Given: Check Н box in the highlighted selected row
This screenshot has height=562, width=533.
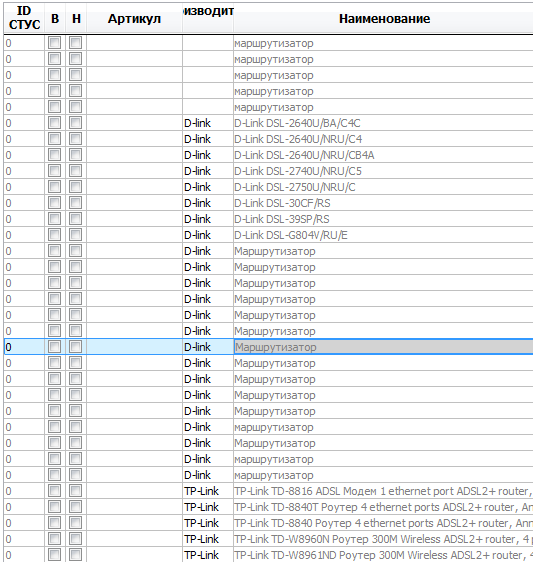Looking at the screenshot, I should point(76,347).
